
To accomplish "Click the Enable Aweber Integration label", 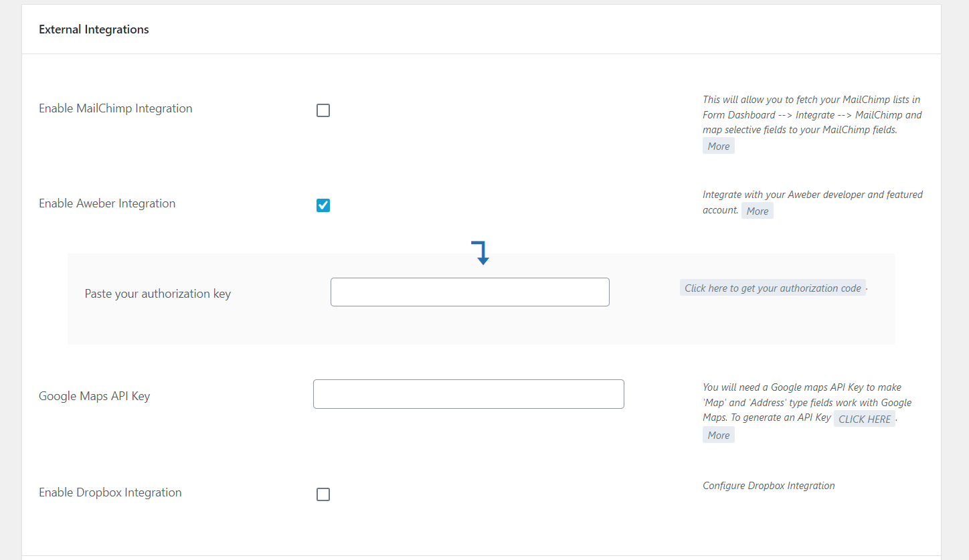I will [x=107, y=203].
